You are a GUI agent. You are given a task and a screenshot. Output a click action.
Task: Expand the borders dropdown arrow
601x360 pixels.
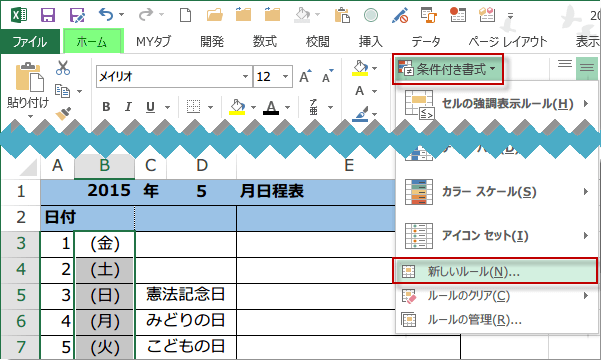click(210, 107)
